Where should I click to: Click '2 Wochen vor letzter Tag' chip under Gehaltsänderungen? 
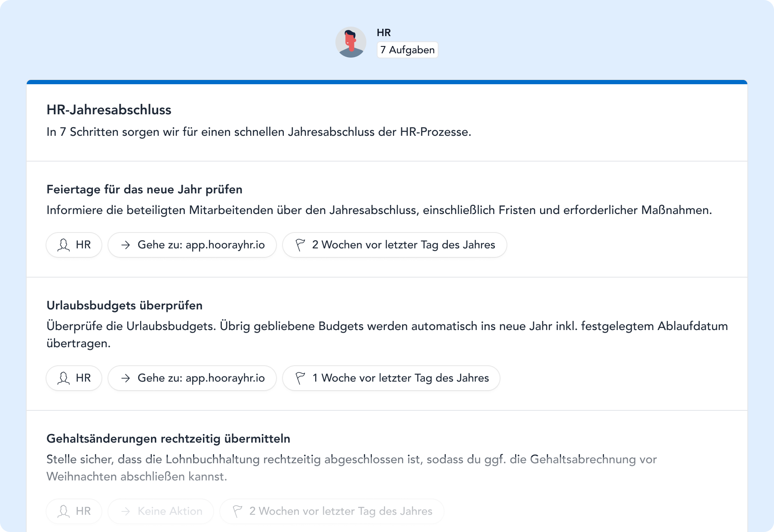click(x=332, y=511)
